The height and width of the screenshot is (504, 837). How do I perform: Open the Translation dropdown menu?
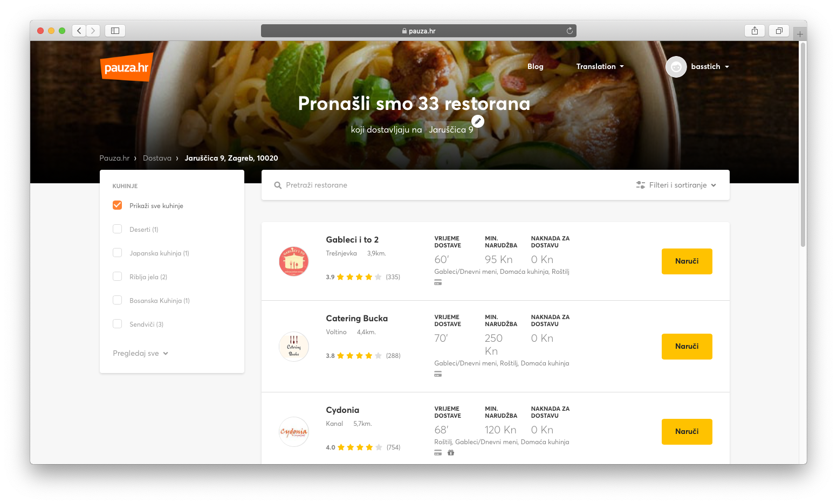[600, 67]
